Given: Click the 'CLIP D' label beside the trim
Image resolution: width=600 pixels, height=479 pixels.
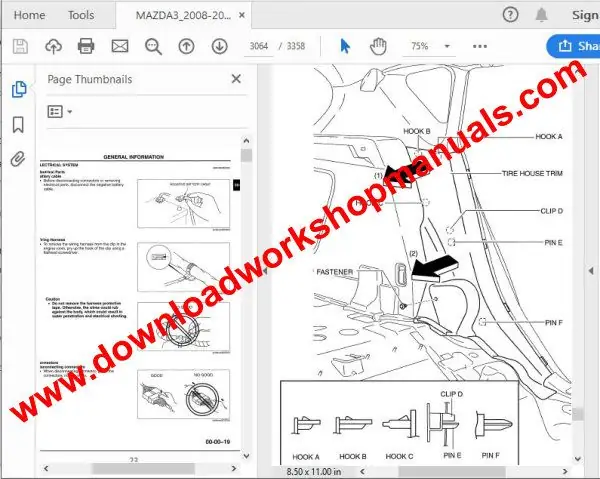Looking at the screenshot, I should tap(551, 211).
